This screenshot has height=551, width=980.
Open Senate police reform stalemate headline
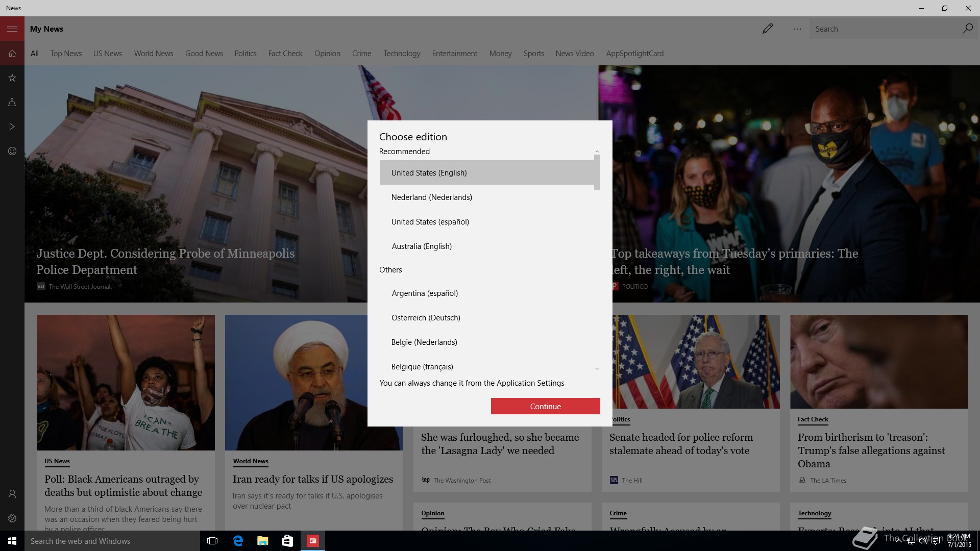(681, 444)
